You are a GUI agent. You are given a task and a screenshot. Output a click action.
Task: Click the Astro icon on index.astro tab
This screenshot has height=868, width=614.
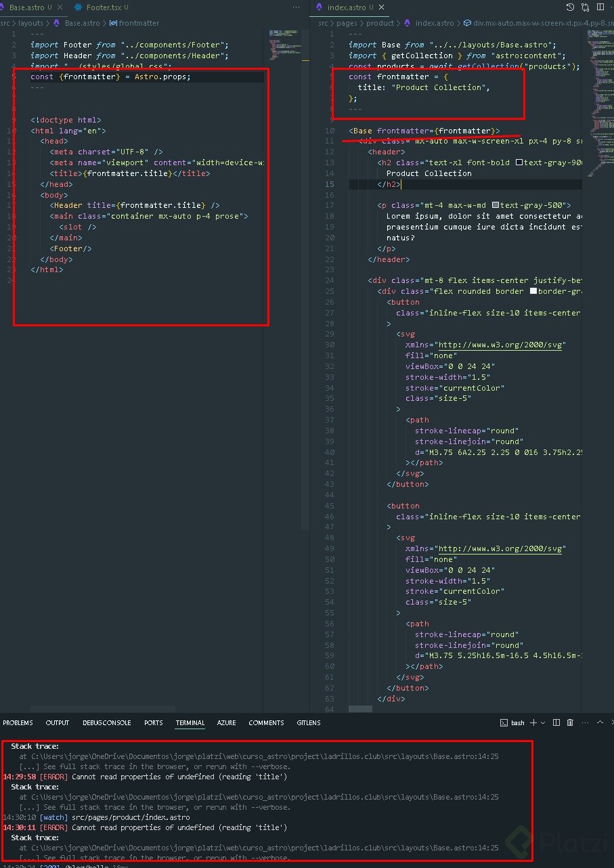pyautogui.click(x=320, y=7)
